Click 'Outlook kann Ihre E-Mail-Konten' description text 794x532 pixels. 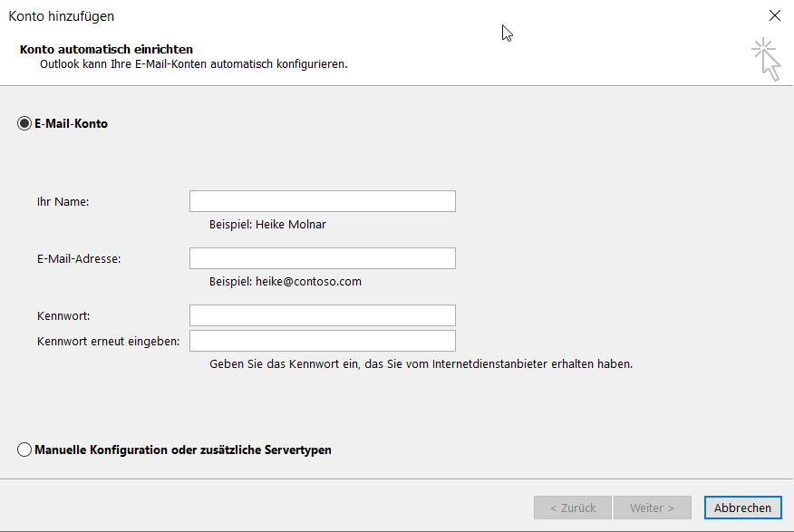click(193, 64)
